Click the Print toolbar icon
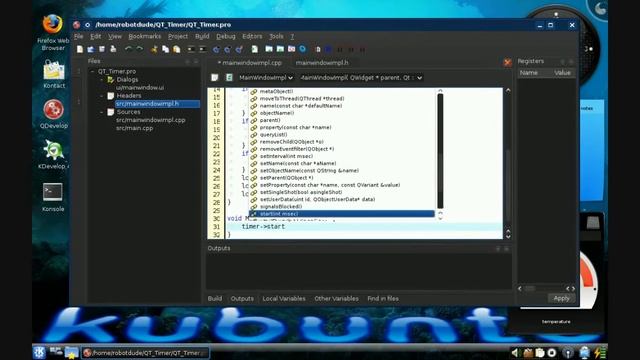The width and height of the screenshot is (640, 360). point(113,49)
